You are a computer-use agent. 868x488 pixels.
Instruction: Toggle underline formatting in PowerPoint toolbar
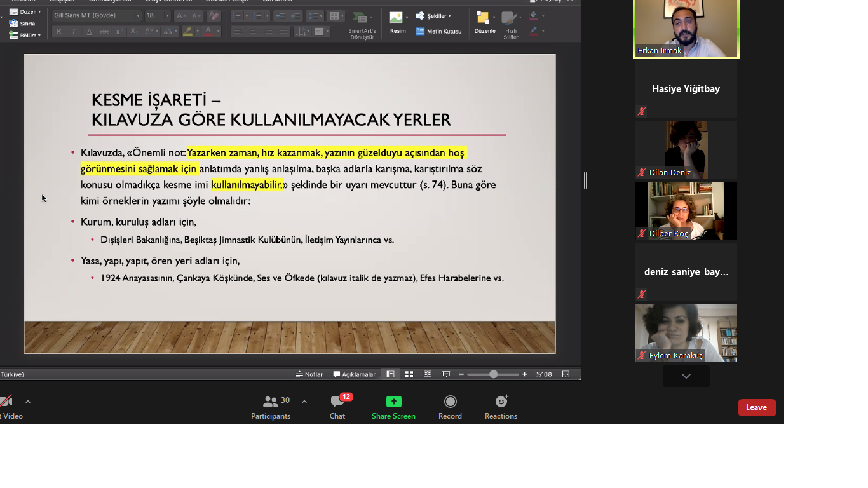(89, 31)
